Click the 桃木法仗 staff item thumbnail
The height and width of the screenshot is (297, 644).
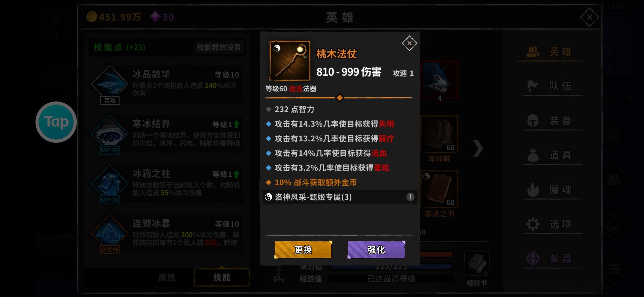coord(290,61)
